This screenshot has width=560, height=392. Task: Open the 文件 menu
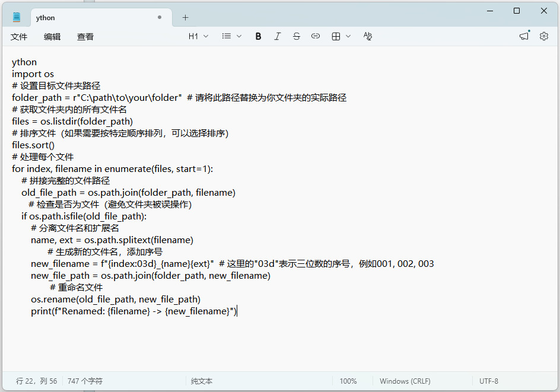pyautogui.click(x=19, y=36)
